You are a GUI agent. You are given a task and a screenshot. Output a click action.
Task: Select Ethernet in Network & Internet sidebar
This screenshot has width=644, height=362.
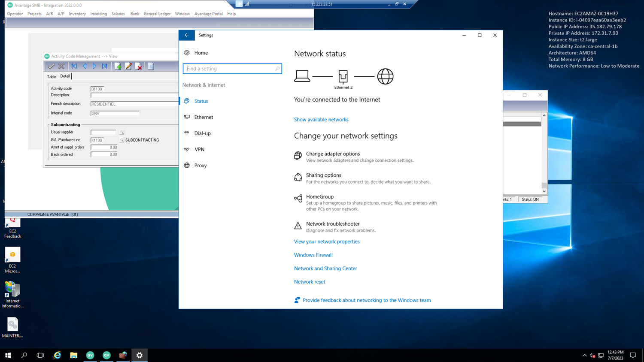231,117
